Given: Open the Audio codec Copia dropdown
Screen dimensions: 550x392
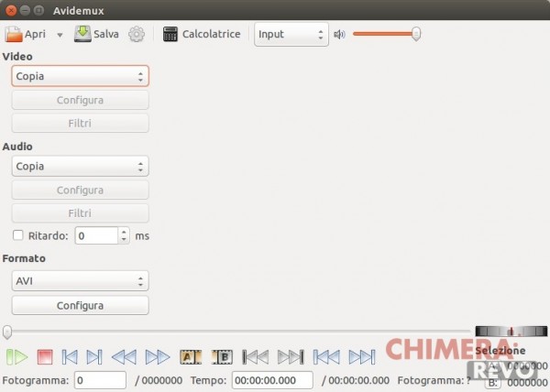Looking at the screenshot, I should [80, 166].
